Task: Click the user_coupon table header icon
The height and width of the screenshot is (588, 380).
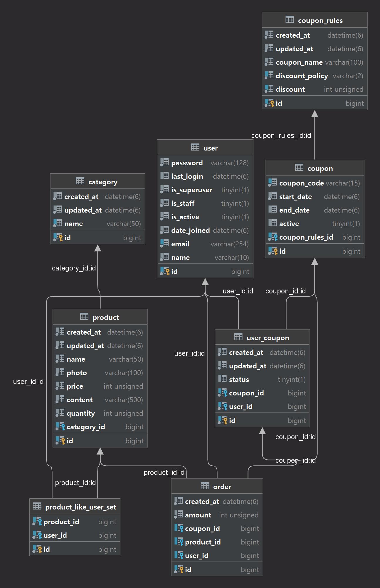Action: click(x=238, y=337)
